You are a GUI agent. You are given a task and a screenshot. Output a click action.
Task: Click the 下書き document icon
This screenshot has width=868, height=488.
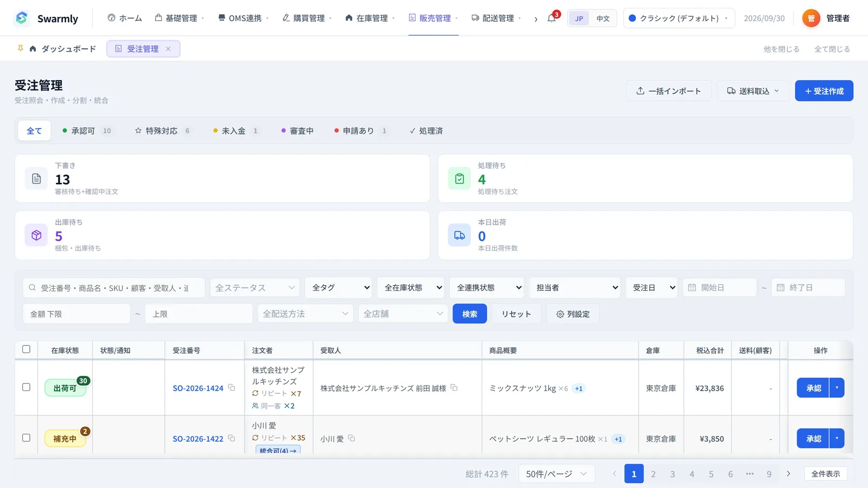pos(36,178)
